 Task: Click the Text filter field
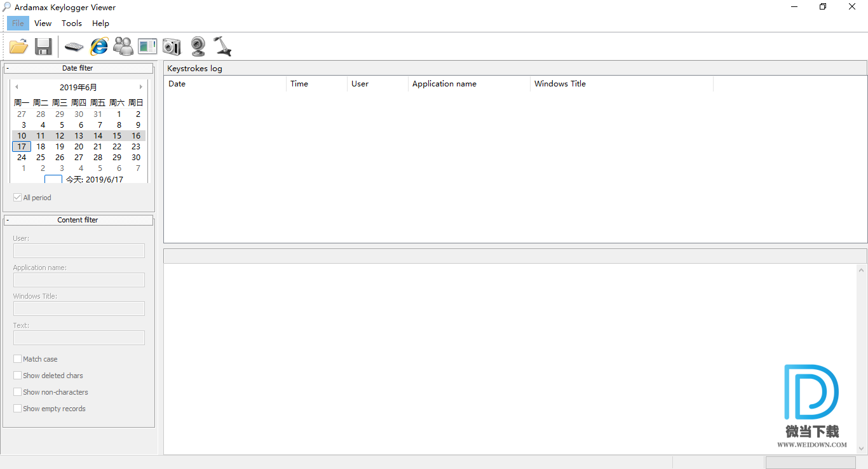point(79,337)
